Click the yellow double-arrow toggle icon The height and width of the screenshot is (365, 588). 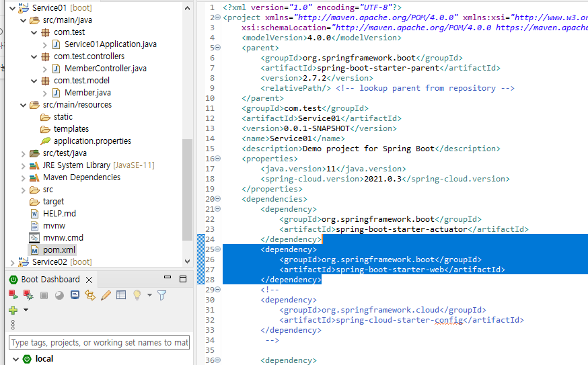click(90, 295)
